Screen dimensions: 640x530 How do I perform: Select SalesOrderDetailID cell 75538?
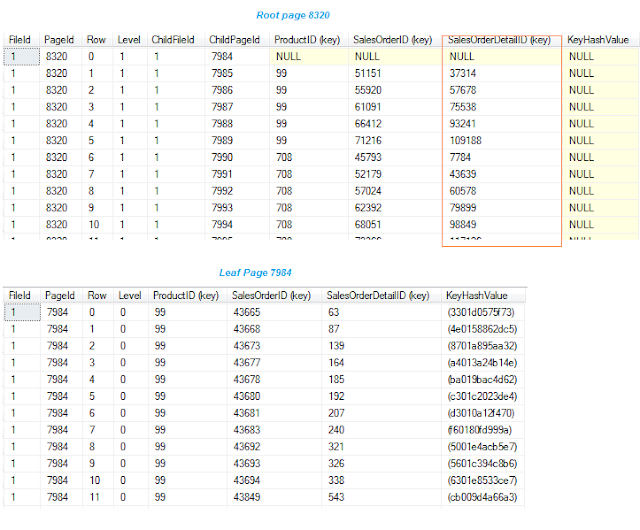coord(502,107)
